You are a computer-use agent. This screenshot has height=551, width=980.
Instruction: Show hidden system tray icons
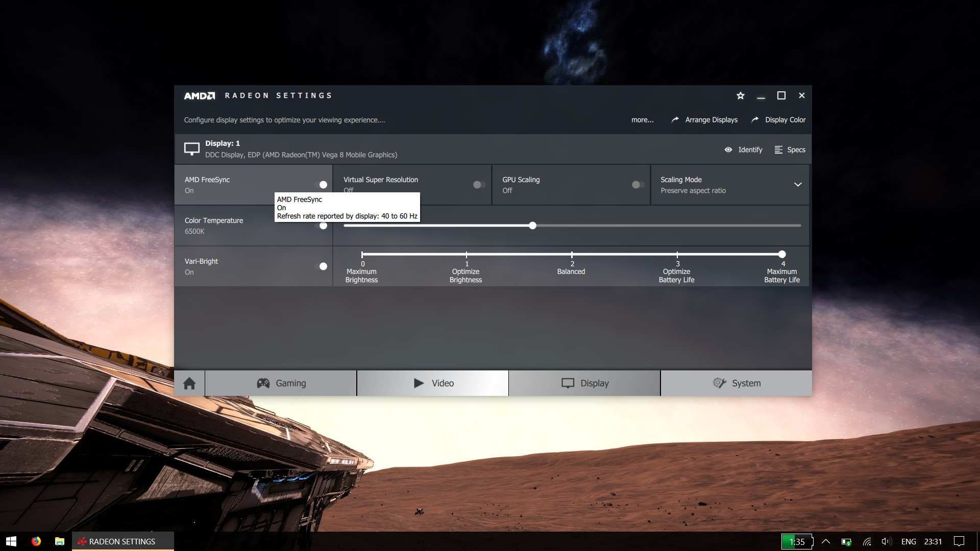click(x=825, y=541)
